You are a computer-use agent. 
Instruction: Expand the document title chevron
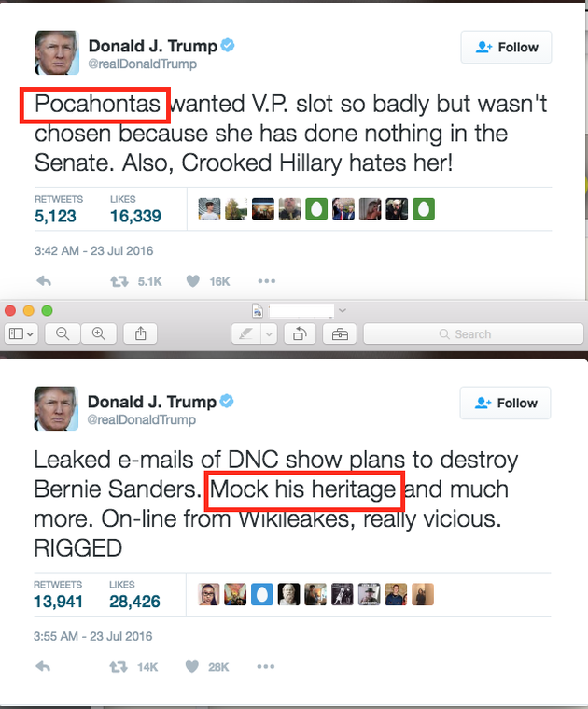point(343,311)
